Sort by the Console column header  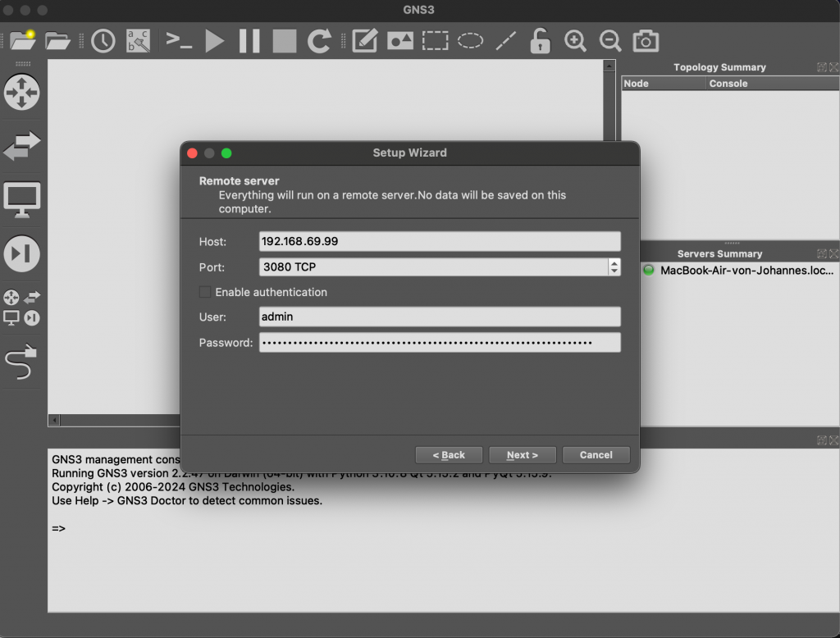click(x=773, y=83)
